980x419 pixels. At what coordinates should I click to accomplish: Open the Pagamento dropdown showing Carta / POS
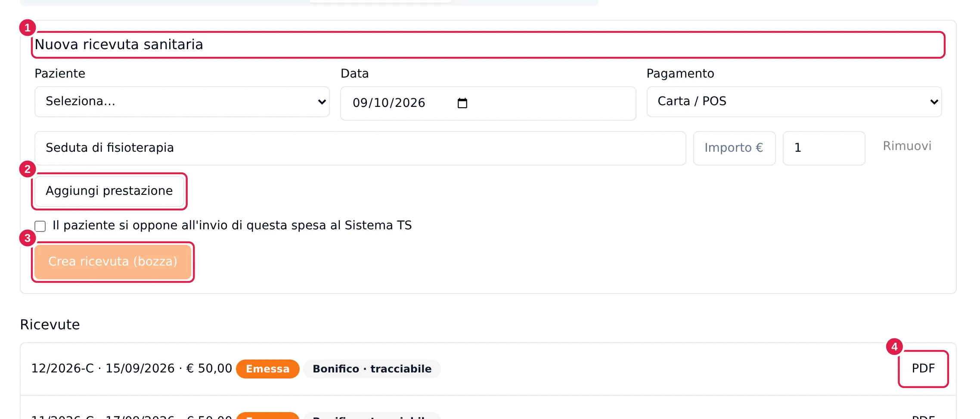pyautogui.click(x=794, y=102)
